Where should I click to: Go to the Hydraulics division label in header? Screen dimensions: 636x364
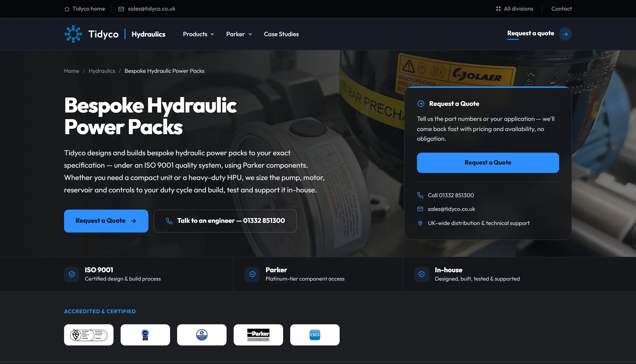(x=148, y=34)
